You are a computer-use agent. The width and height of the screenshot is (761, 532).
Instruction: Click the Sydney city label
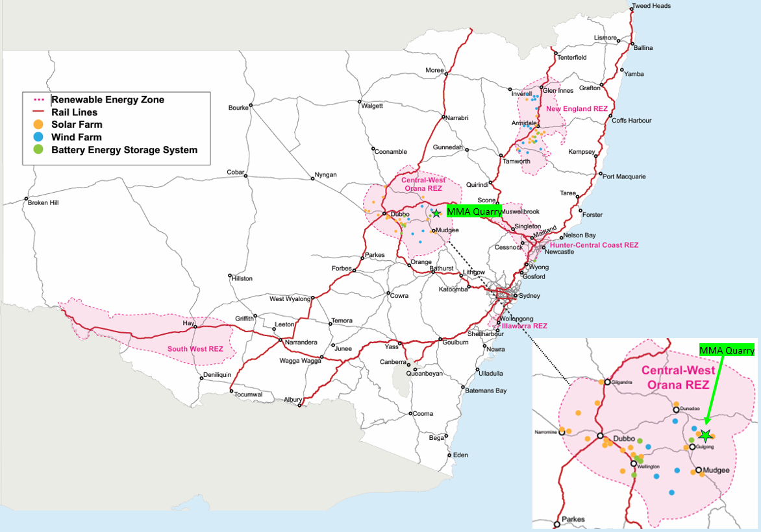(527, 296)
